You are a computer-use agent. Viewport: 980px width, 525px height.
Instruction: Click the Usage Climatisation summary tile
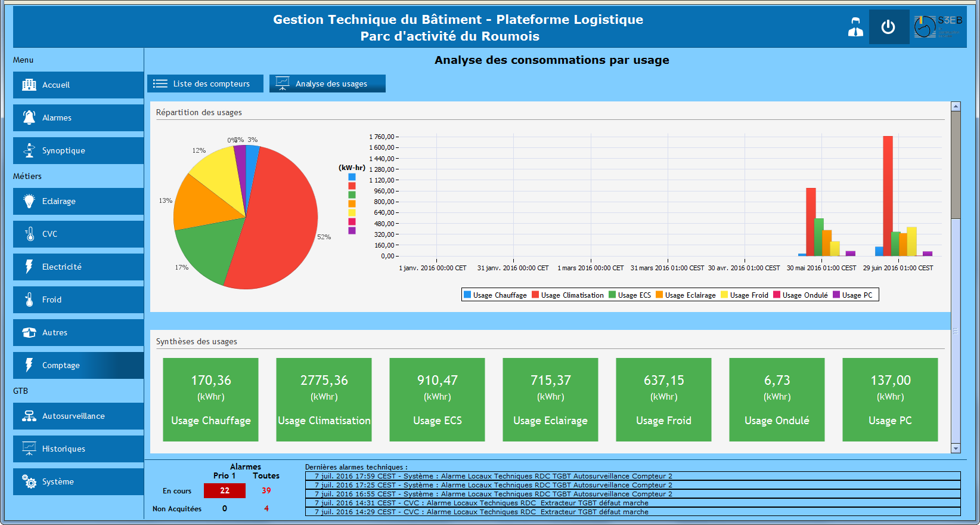tap(324, 400)
